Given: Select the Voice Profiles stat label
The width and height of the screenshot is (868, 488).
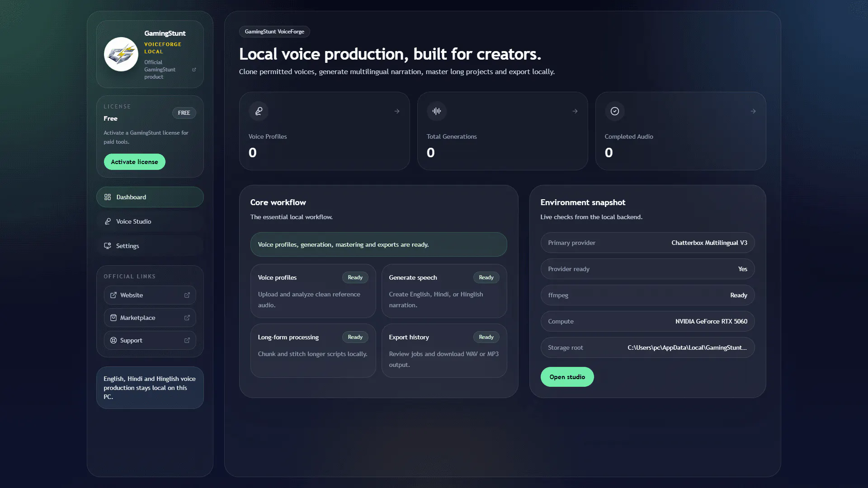Looking at the screenshot, I should (x=268, y=136).
